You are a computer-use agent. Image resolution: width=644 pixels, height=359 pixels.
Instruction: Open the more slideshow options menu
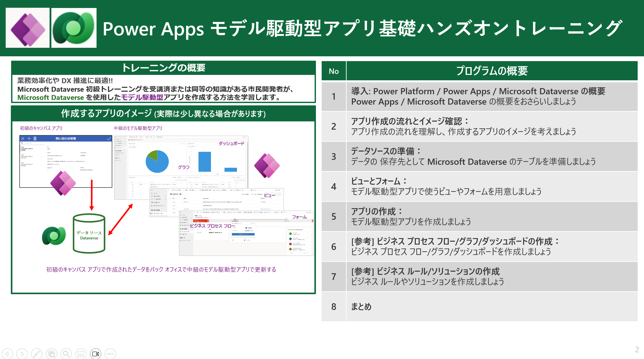tap(110, 354)
